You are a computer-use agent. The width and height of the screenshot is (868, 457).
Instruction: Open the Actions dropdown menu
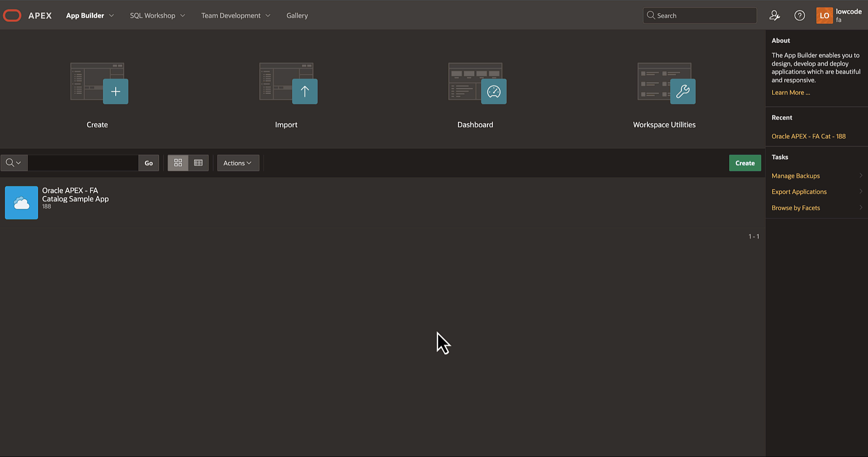(238, 163)
